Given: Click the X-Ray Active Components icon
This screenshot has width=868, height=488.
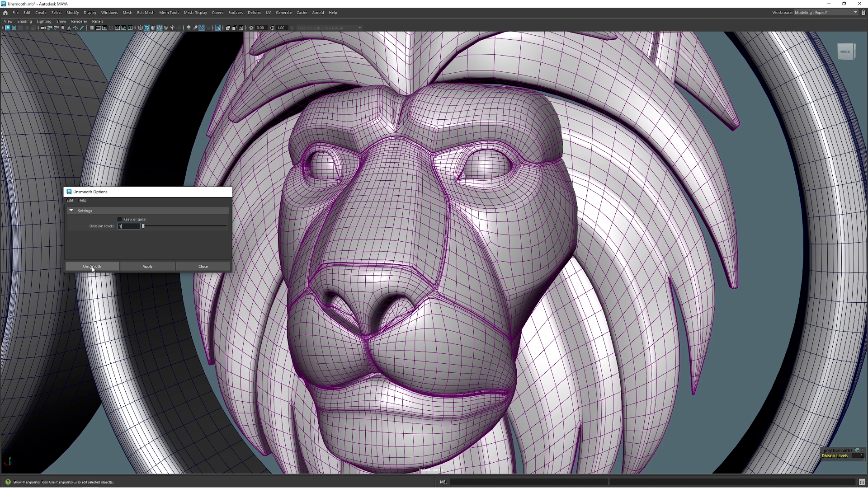Looking at the screenshot, I should point(234,28).
